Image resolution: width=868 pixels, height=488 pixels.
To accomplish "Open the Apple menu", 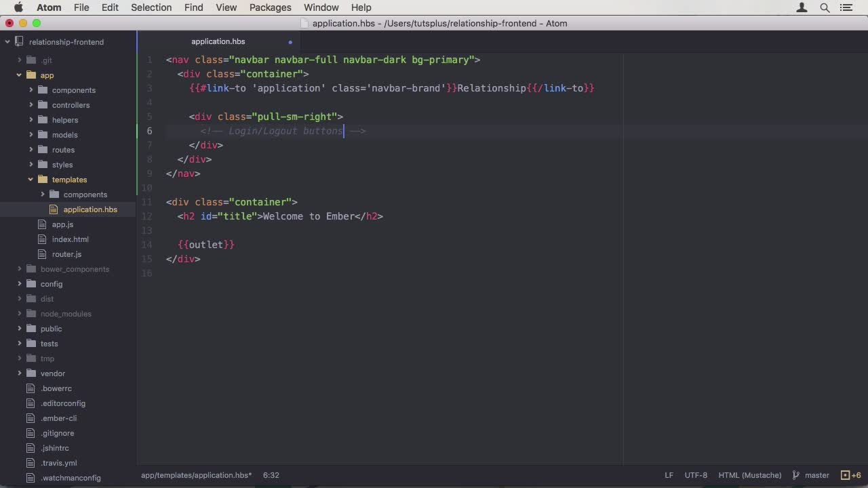I will (18, 7).
